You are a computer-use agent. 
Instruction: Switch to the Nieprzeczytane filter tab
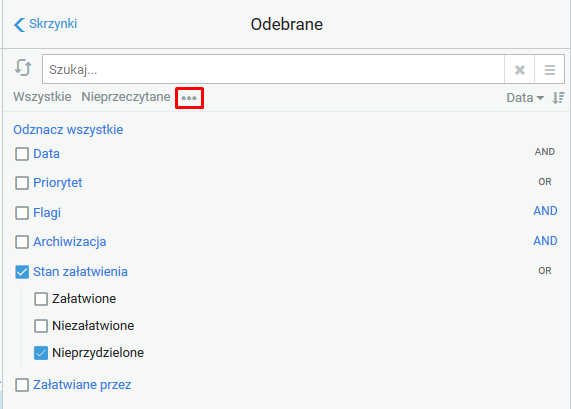click(x=126, y=97)
